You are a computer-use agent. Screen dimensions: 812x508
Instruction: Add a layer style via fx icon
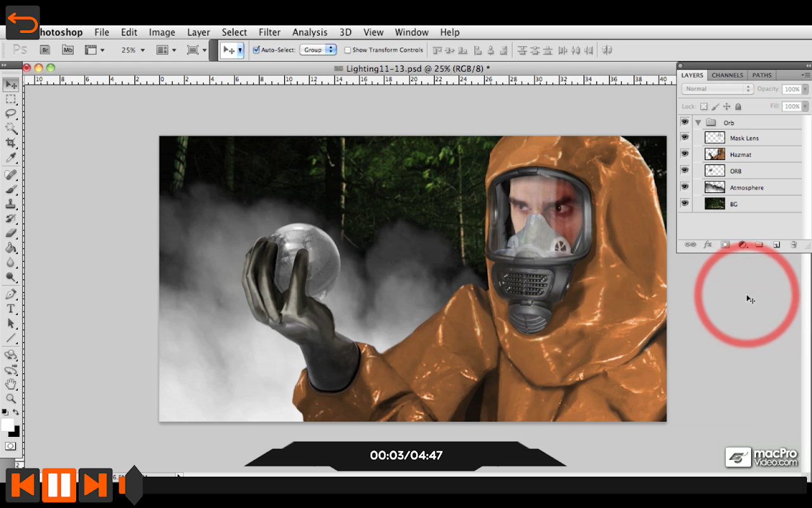tap(708, 244)
